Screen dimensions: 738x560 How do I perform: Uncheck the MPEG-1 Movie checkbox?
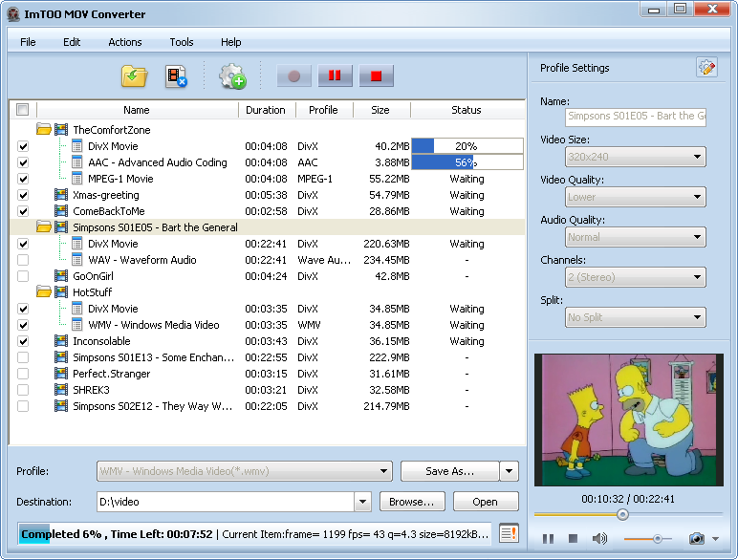click(x=23, y=179)
